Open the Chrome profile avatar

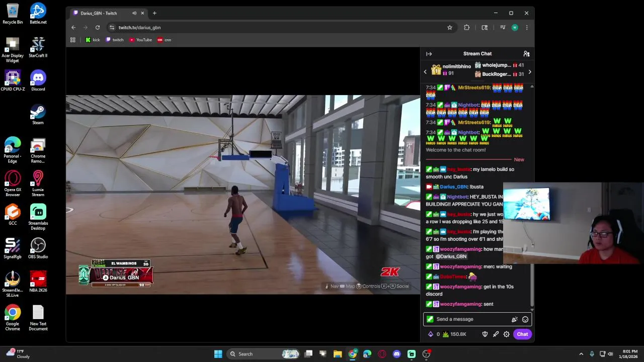pyautogui.click(x=515, y=28)
